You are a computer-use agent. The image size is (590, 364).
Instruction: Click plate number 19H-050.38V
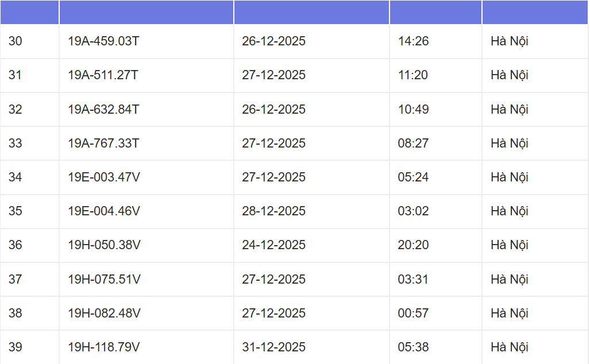point(104,245)
